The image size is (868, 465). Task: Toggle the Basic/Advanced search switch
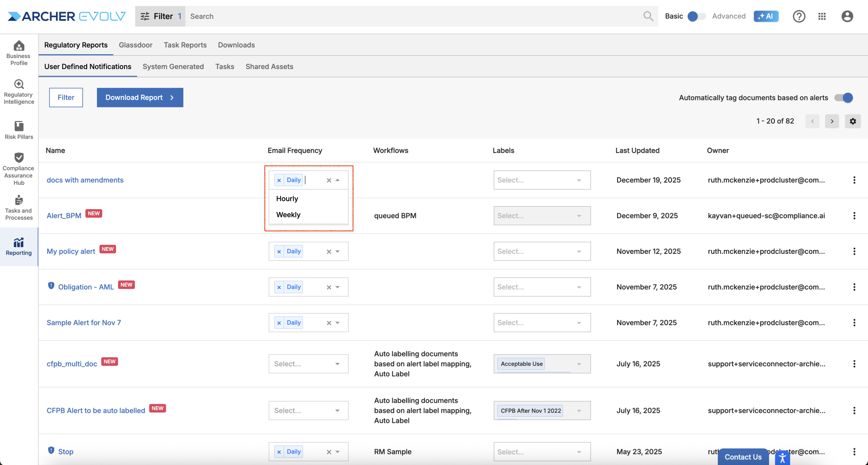point(696,16)
